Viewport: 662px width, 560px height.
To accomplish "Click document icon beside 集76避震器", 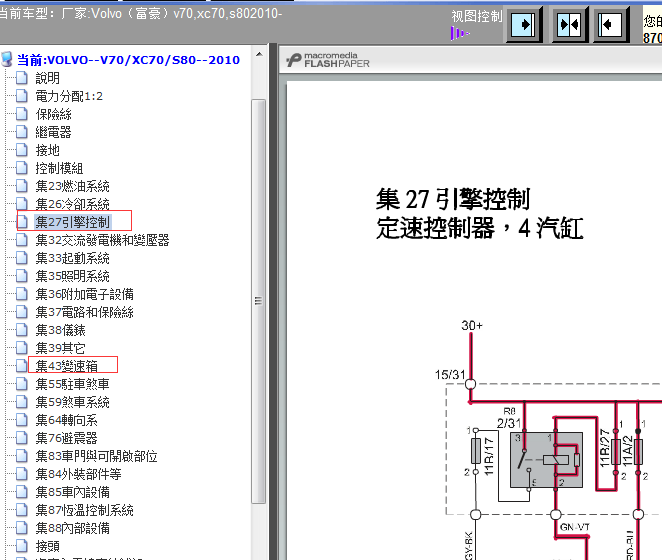I will 22,438.
